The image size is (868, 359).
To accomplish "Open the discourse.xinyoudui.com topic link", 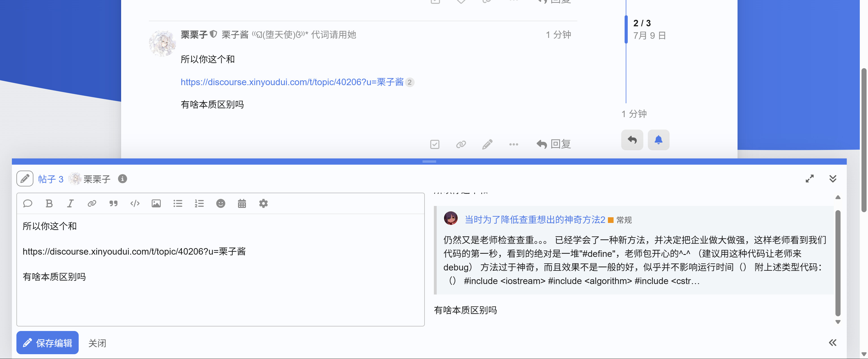I will [292, 82].
